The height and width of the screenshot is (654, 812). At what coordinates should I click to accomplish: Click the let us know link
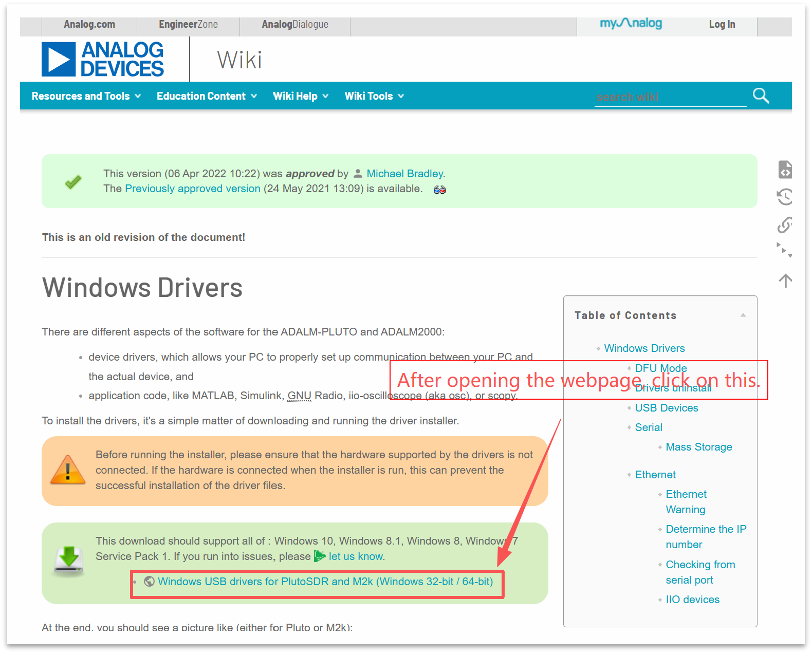(x=356, y=556)
